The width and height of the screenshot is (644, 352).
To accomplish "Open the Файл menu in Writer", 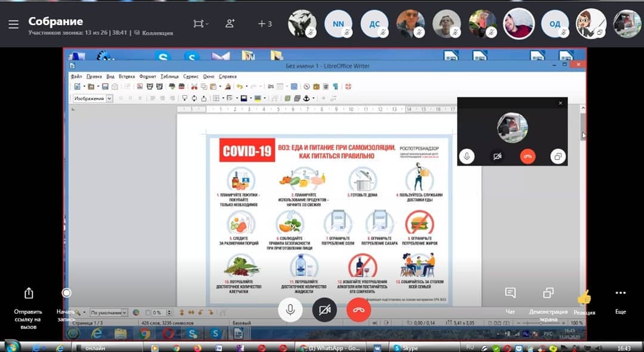I will [x=76, y=76].
